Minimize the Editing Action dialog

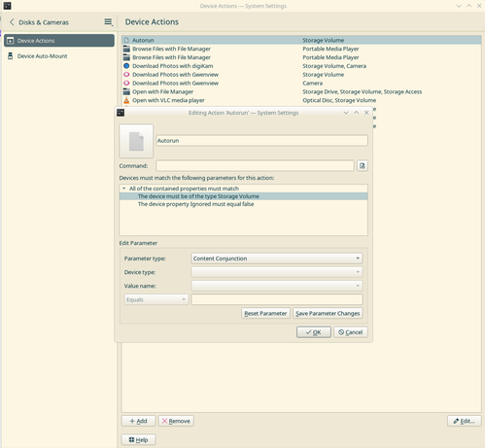346,113
